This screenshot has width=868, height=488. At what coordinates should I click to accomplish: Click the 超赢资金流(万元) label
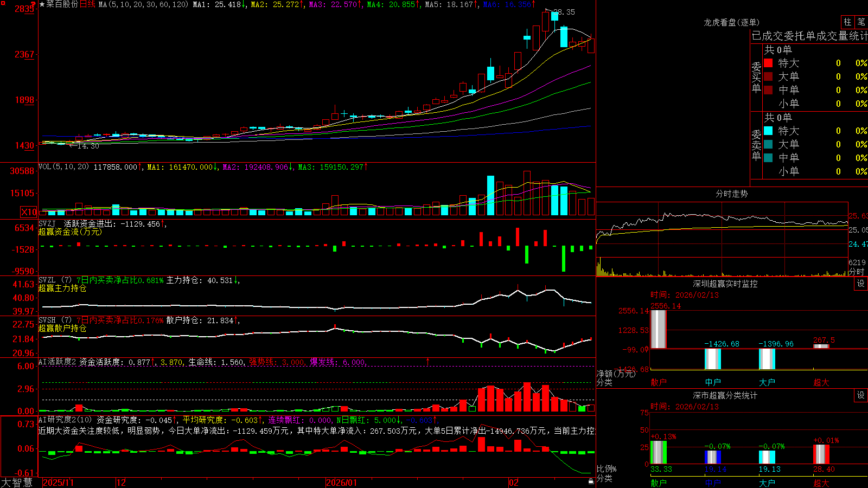pyautogui.click(x=70, y=232)
